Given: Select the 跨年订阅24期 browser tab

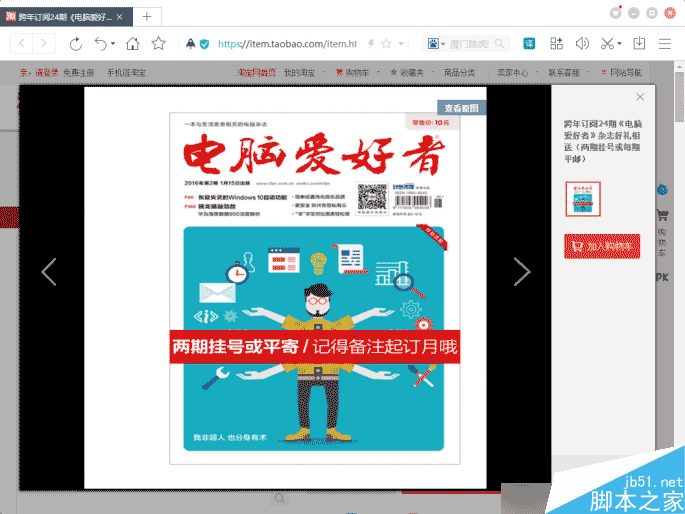Looking at the screenshot, I should point(65,17).
